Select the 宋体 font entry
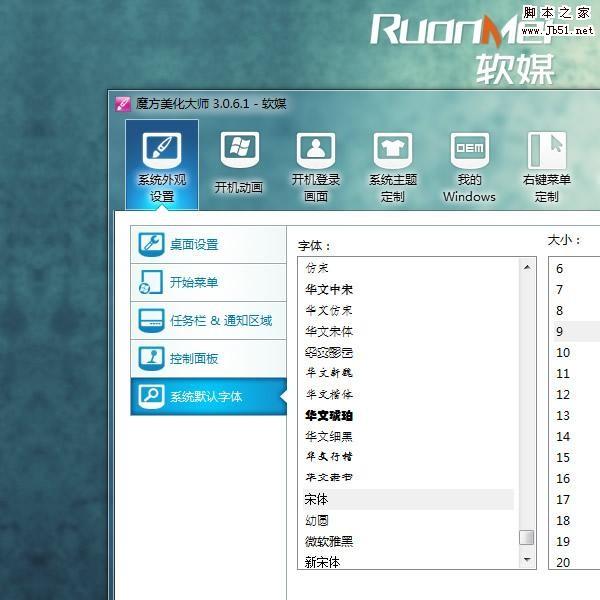Screen dimensions: 600x600 (x=317, y=499)
